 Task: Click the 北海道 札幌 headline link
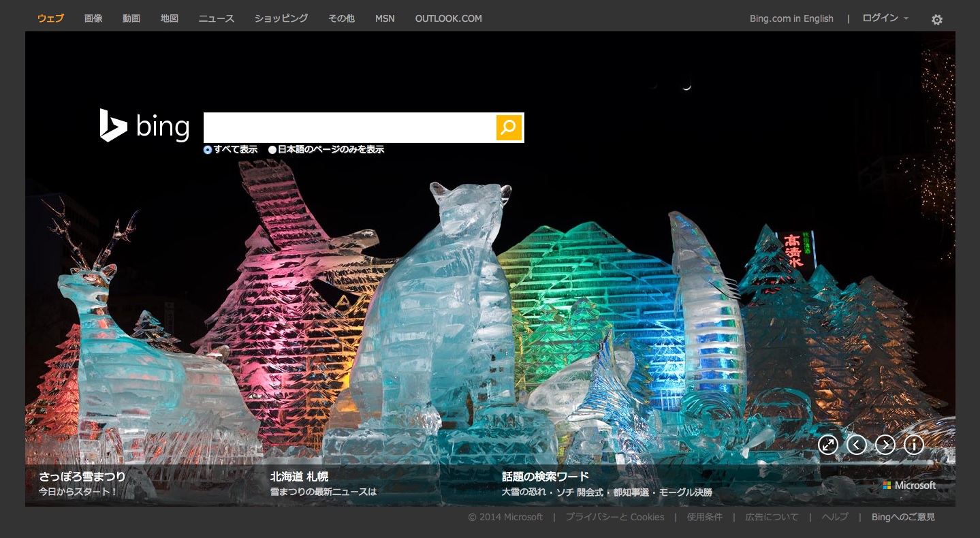[x=299, y=477]
